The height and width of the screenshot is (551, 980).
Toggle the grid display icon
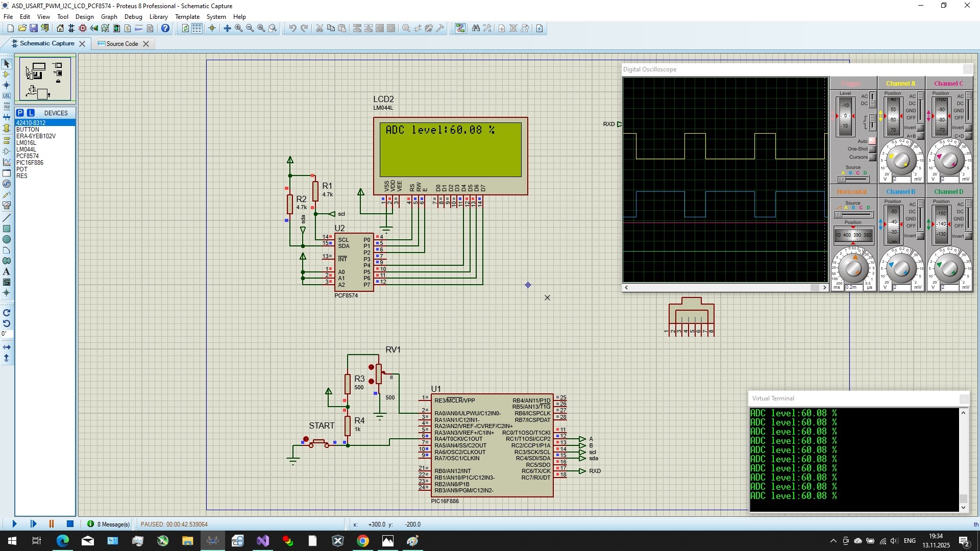pyautogui.click(x=197, y=28)
